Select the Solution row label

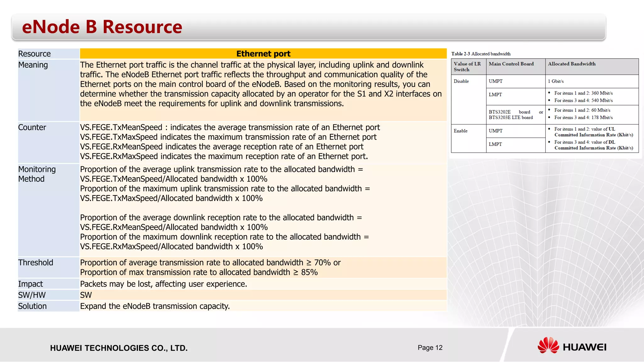point(32,306)
